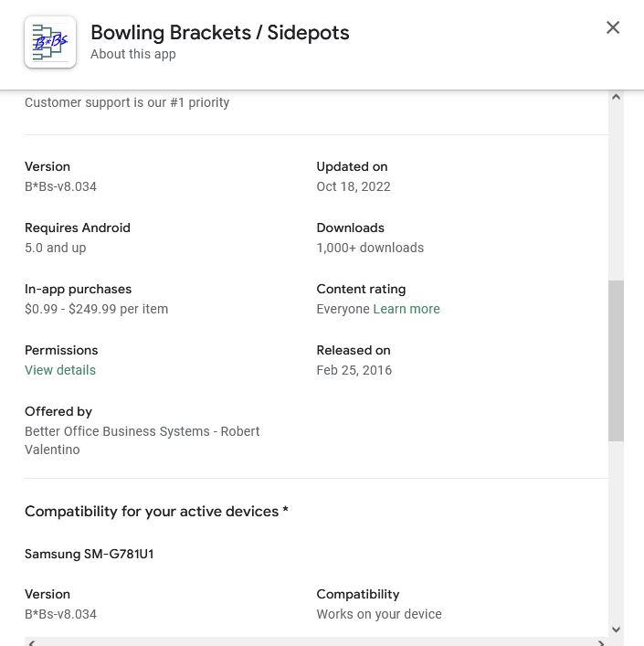The width and height of the screenshot is (644, 646).
Task: Click the horizontal scrollbar left arrow
Action: [32, 642]
